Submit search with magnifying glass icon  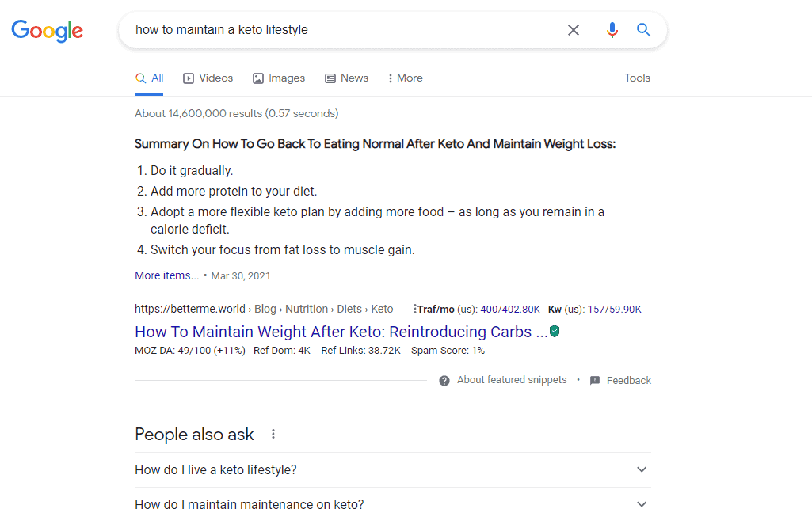[643, 30]
